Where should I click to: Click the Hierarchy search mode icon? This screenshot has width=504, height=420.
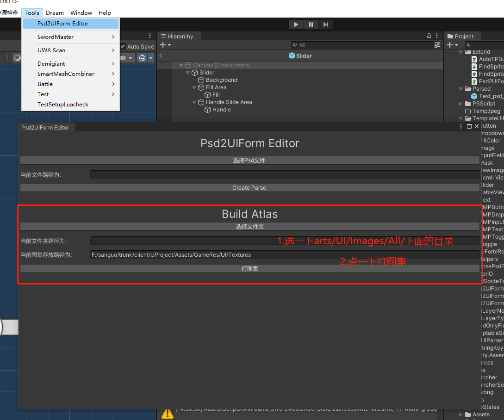point(437,45)
